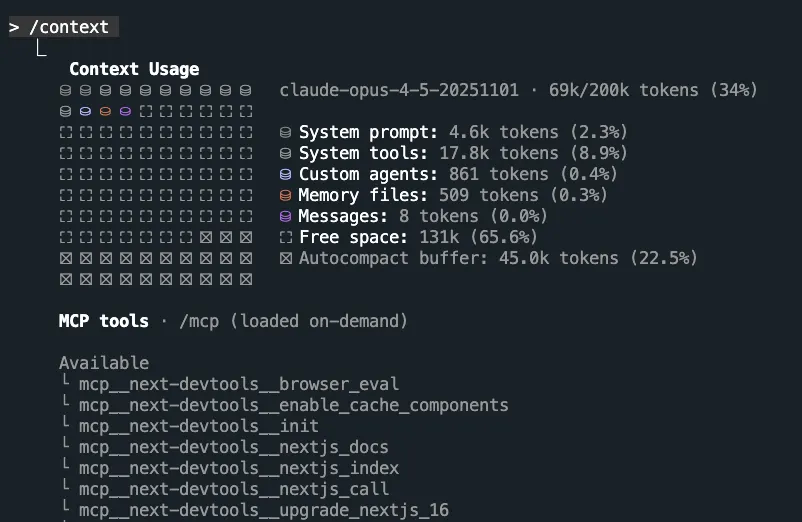This screenshot has height=522, width=802.
Task: Click the Free space dashed square icon
Action: 285,237
